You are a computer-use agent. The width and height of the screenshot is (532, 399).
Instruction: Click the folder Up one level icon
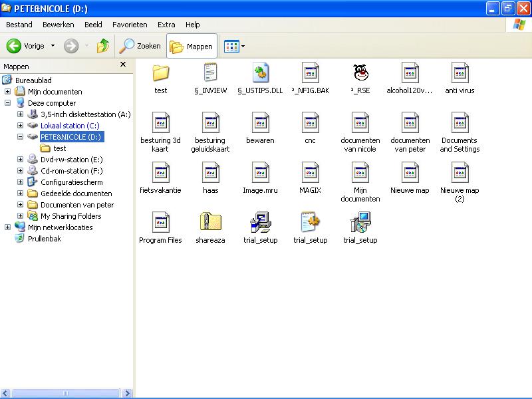102,46
